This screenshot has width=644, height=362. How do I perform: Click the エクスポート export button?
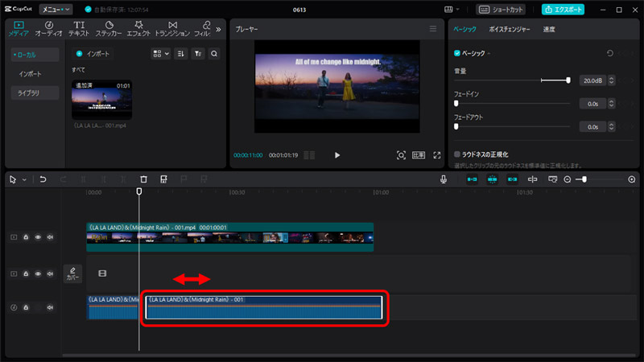[x=563, y=10]
